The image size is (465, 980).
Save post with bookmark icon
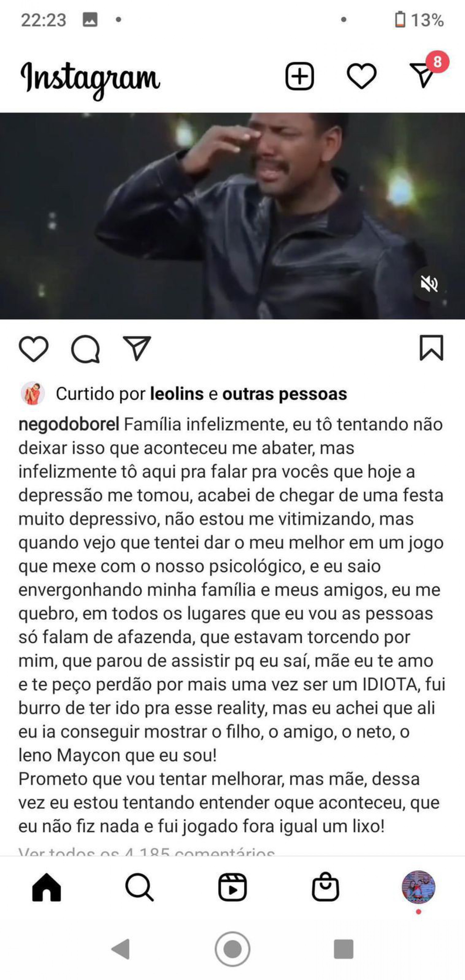pyautogui.click(x=432, y=348)
